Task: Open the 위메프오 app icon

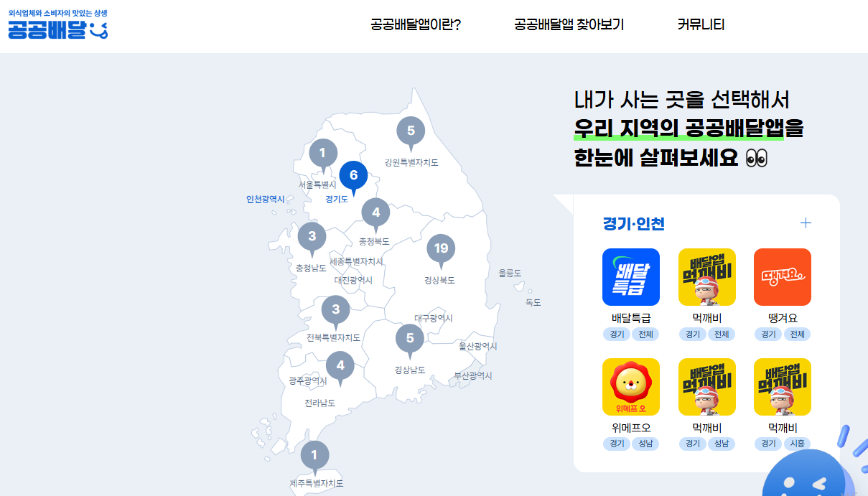Action: (631, 387)
